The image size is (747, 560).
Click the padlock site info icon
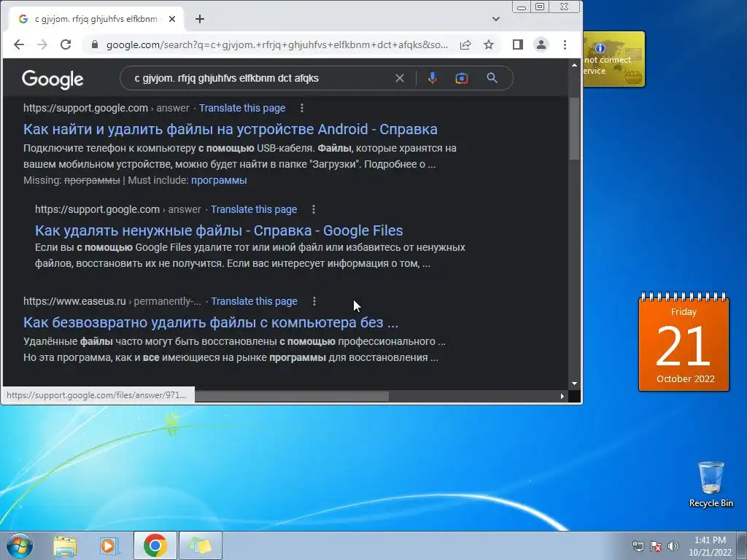95,44
